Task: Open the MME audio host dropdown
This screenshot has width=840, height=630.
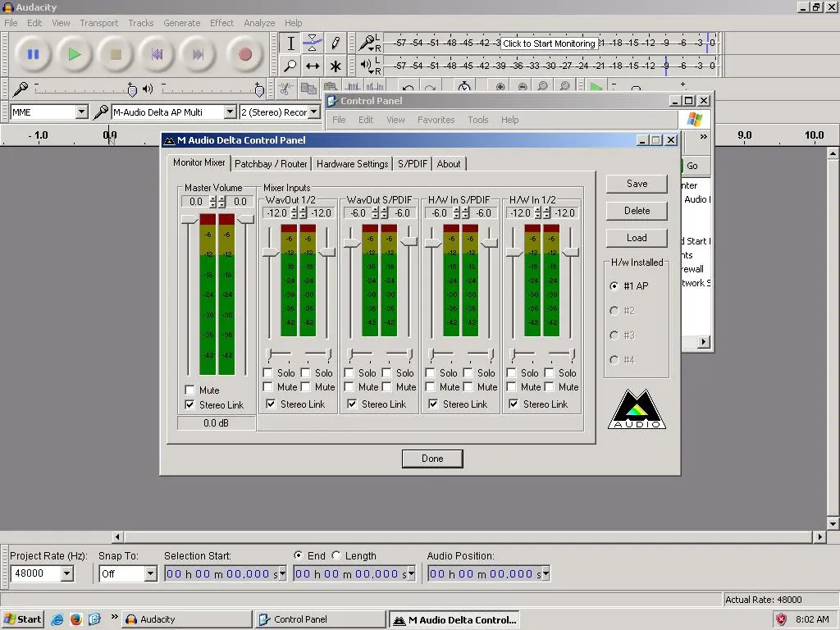Action: [x=81, y=112]
